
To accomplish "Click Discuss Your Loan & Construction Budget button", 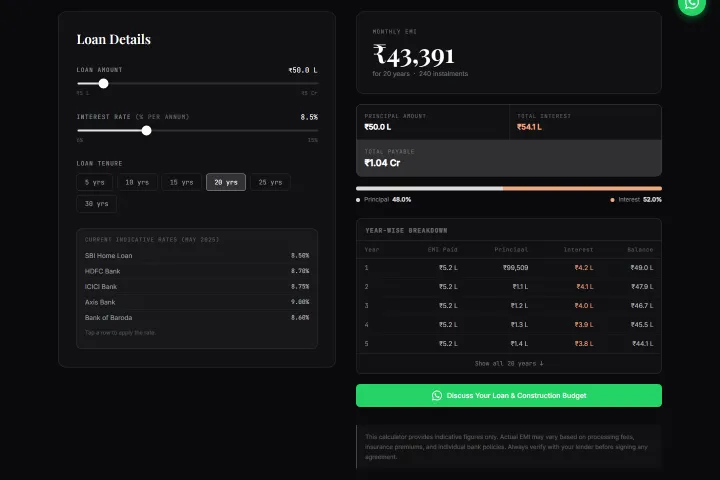I will [509, 395].
